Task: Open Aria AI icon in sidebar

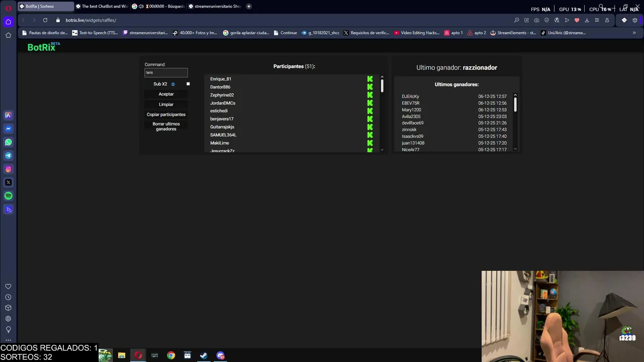Action: tap(8, 115)
